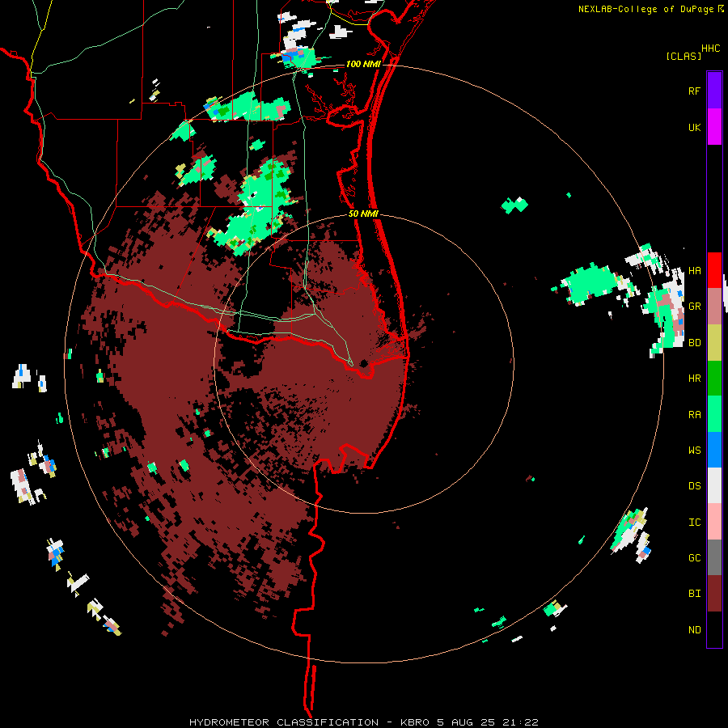Click the HHC product label

pos(711,49)
